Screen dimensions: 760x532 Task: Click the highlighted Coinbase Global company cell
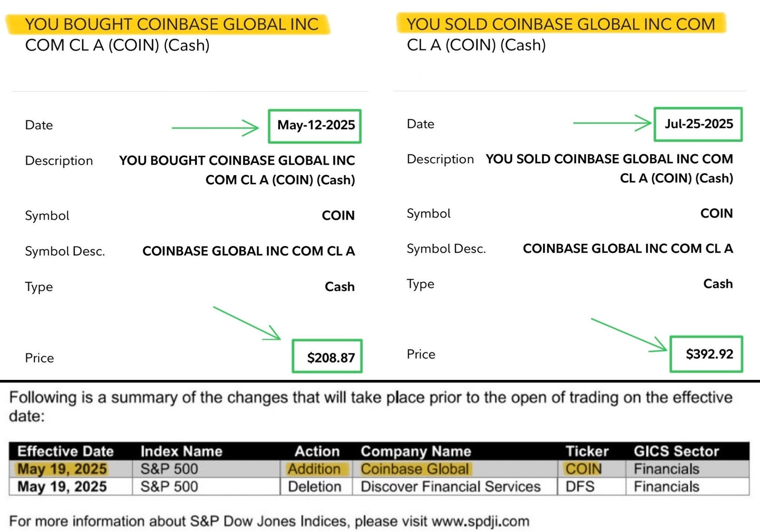click(415, 469)
